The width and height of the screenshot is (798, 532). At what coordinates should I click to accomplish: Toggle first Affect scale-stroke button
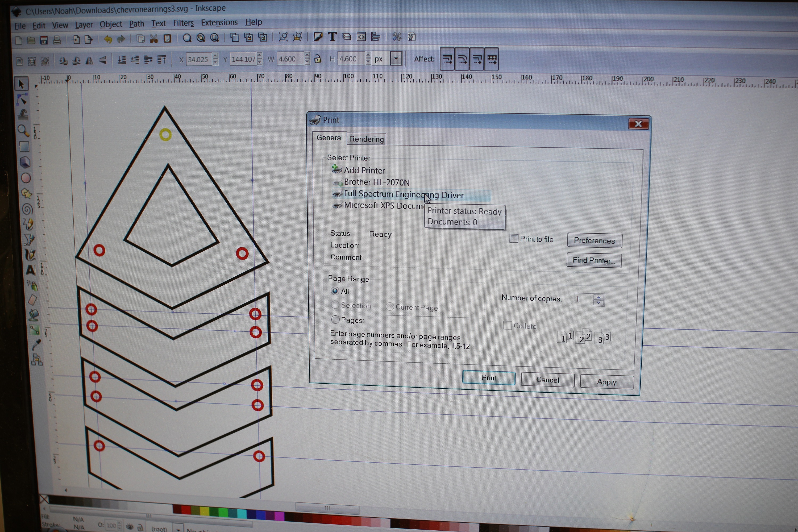click(447, 59)
